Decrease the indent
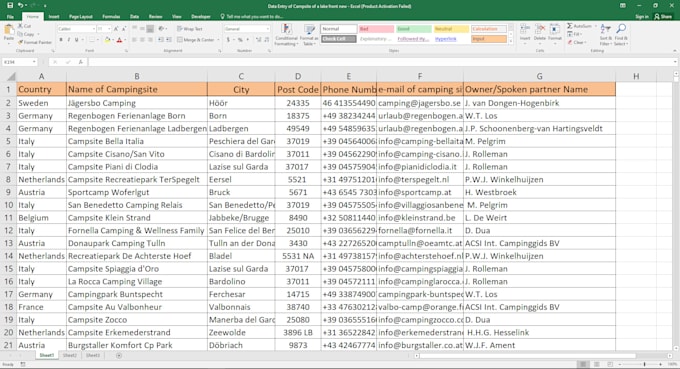The width and height of the screenshot is (680, 369). click(161, 40)
